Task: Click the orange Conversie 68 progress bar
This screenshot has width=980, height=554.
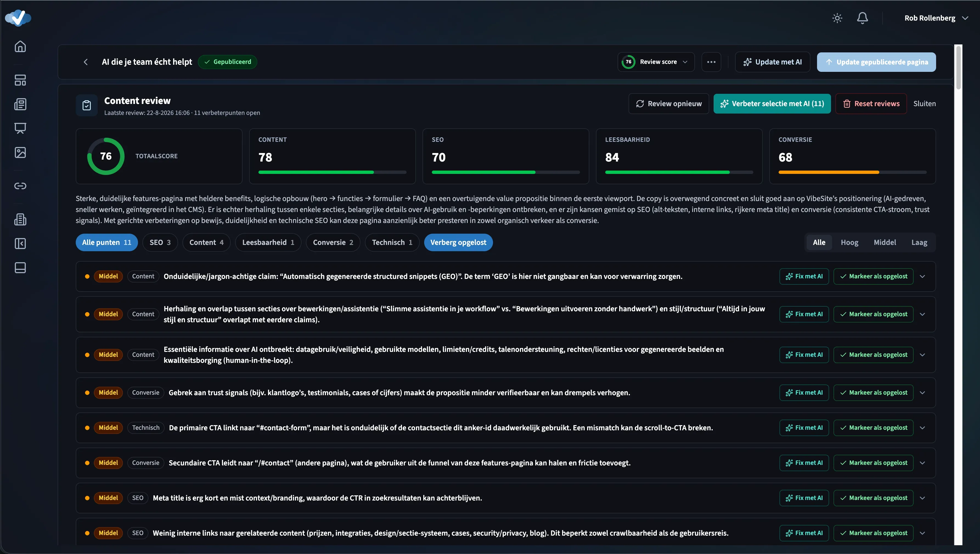Action: (x=852, y=172)
